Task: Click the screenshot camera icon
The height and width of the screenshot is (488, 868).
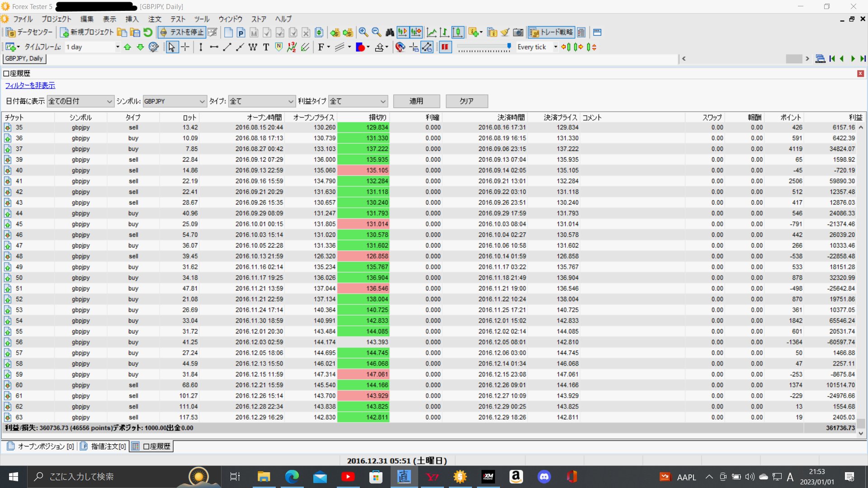Action: 518,33
